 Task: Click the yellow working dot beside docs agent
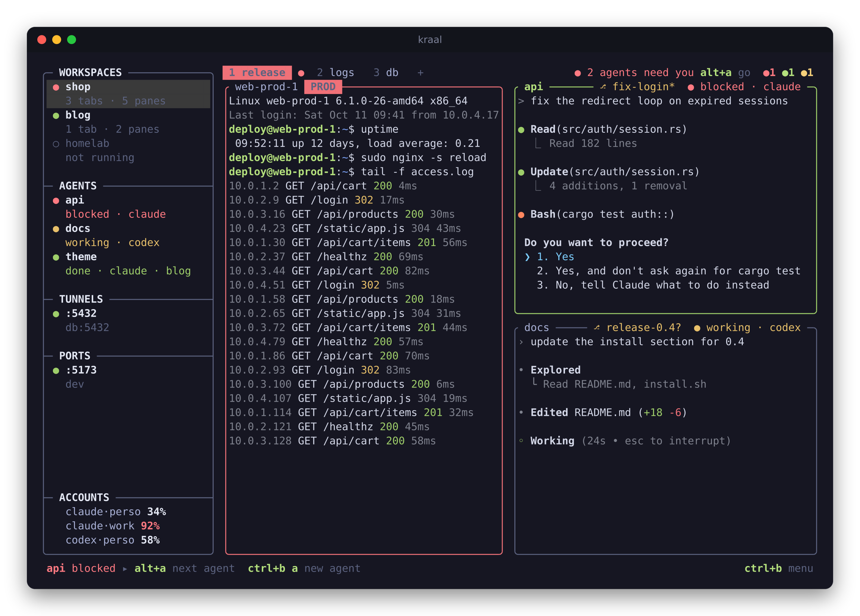[56, 229]
